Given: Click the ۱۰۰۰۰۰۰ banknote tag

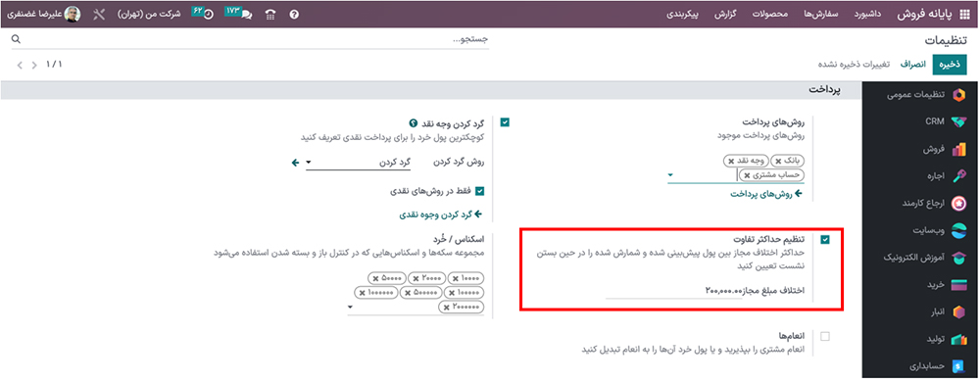Looking at the screenshot, I should (376, 292).
